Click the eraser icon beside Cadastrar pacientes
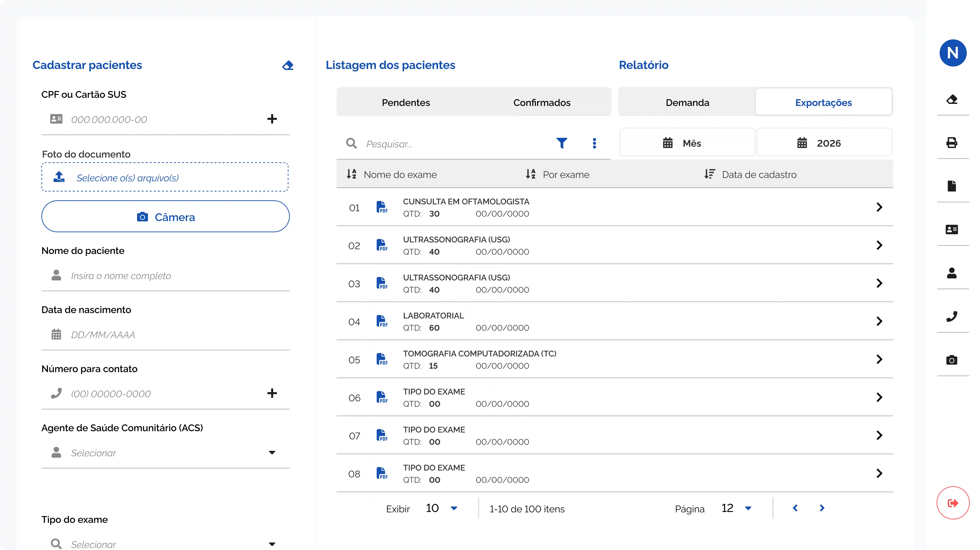The image size is (980, 550). point(288,66)
